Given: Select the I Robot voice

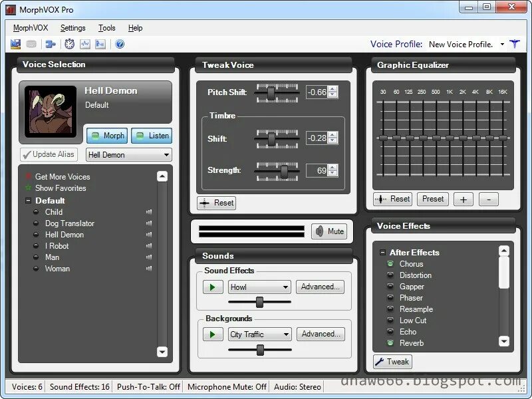Looking at the screenshot, I should click(57, 246).
